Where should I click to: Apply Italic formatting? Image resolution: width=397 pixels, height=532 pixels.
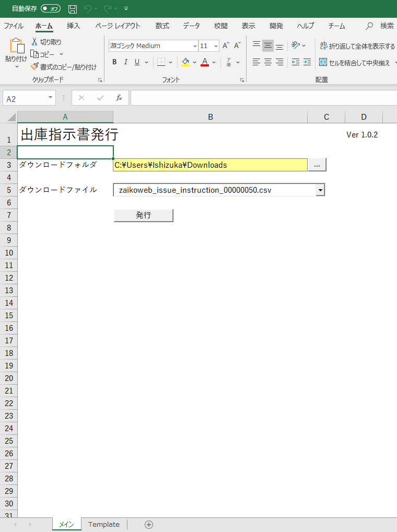click(x=125, y=62)
